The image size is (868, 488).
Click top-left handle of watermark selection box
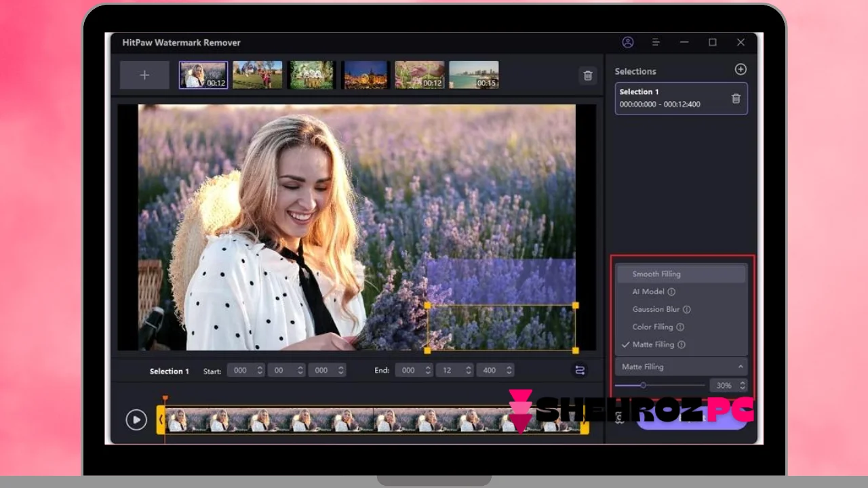[427, 306]
